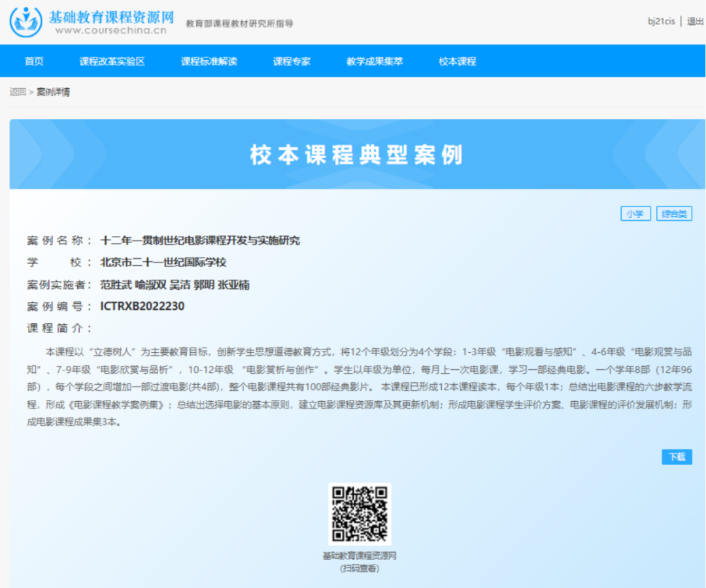This screenshot has width=706, height=588.
Task: Click the 案例详情 breadcrumb text
Action: coord(53,92)
